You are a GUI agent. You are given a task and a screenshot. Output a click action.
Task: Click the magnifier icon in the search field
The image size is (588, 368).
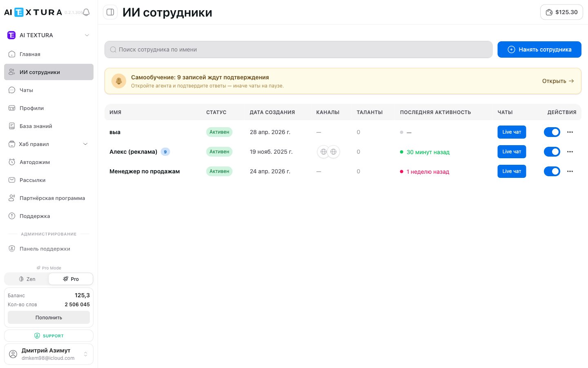[113, 49]
